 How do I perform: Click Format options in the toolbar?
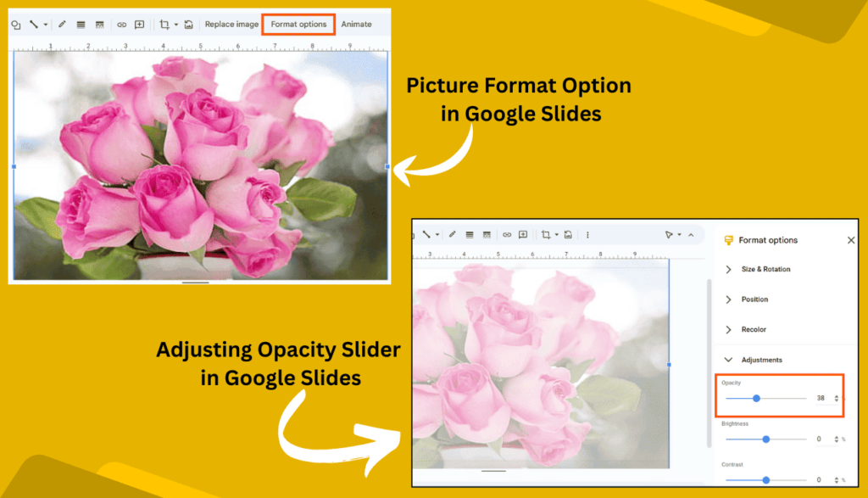pyautogui.click(x=298, y=25)
